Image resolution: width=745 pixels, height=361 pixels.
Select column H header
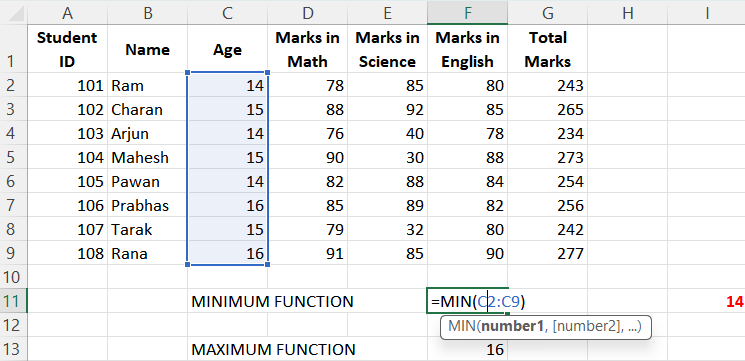[x=628, y=13]
